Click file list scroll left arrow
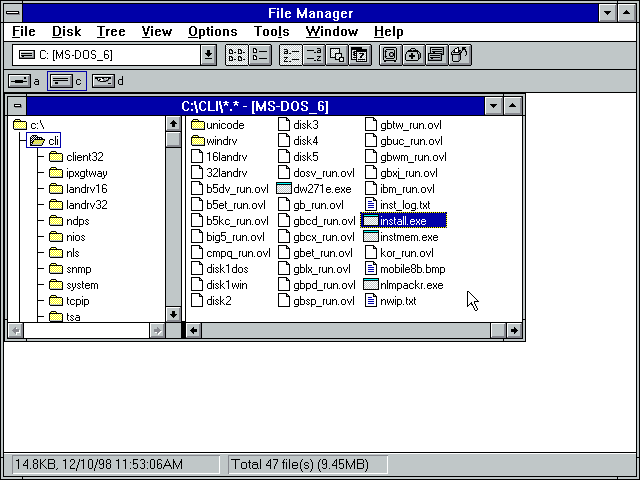 click(x=194, y=330)
